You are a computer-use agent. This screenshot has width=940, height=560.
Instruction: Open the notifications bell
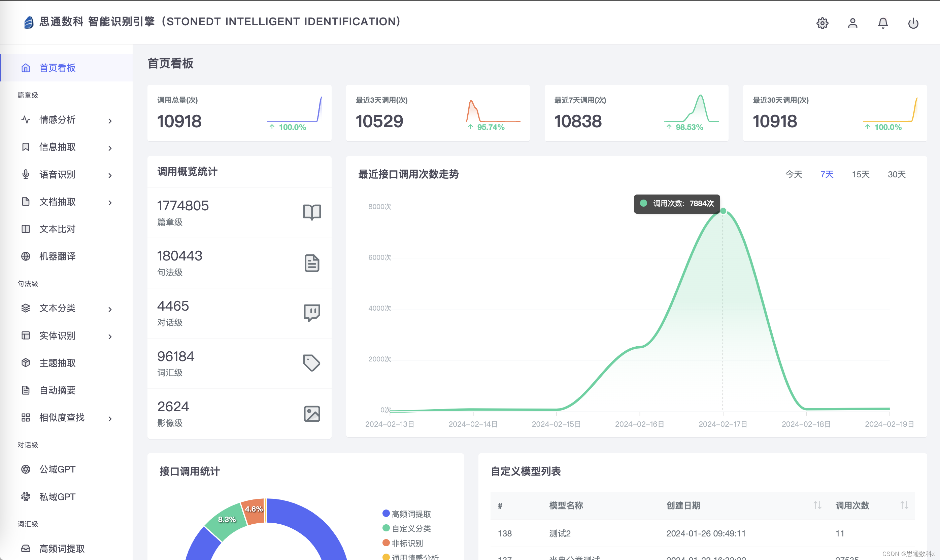pos(883,24)
